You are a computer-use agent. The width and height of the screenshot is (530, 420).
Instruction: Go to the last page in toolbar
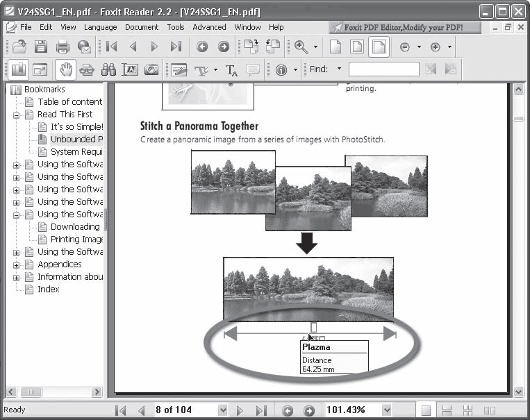[x=176, y=47]
